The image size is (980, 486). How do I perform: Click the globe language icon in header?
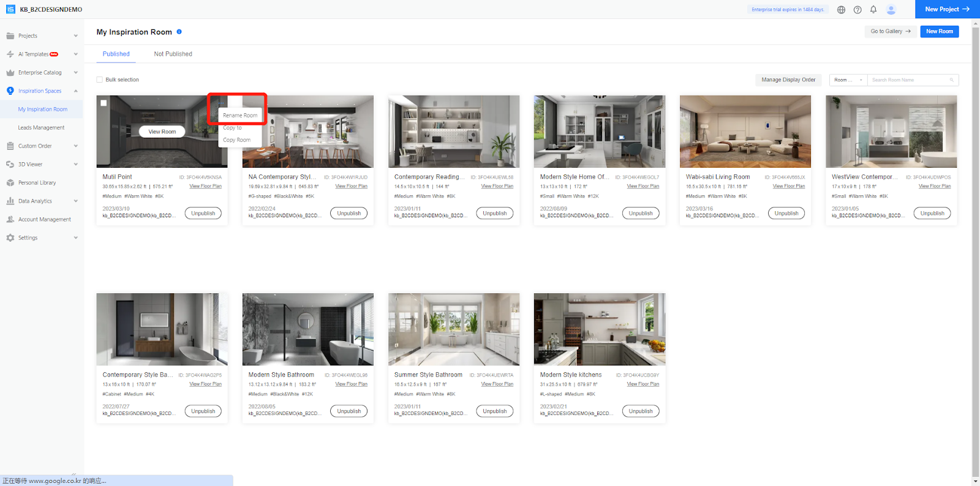pyautogui.click(x=842, y=10)
